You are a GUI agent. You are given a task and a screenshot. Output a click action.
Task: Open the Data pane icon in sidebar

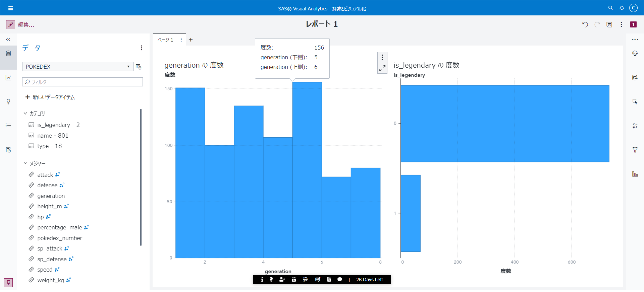[x=8, y=54]
